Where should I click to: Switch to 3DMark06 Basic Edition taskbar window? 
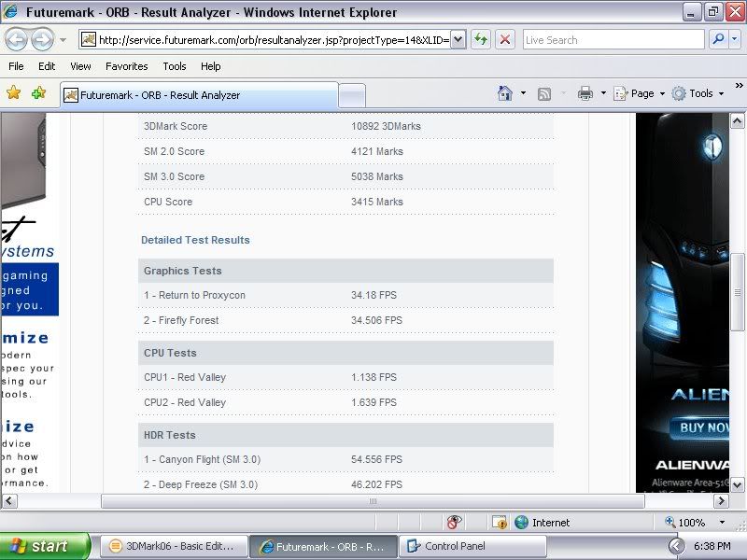coord(174,546)
